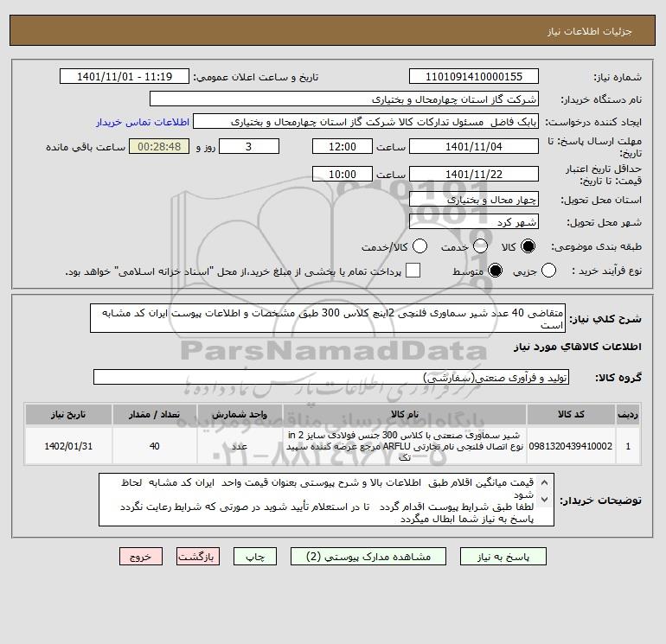Click product name cell شیر سماوری صنعتی

[405, 446]
